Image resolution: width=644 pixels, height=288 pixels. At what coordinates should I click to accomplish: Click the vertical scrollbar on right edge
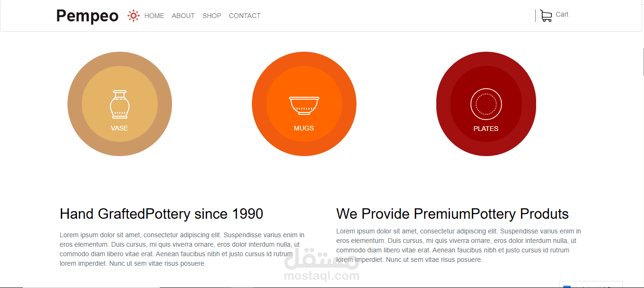(642, 62)
